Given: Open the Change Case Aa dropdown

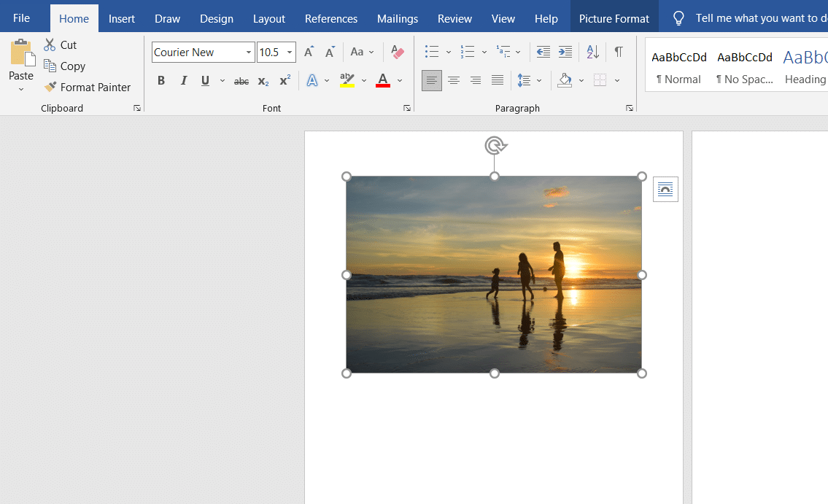Looking at the screenshot, I should [362, 52].
